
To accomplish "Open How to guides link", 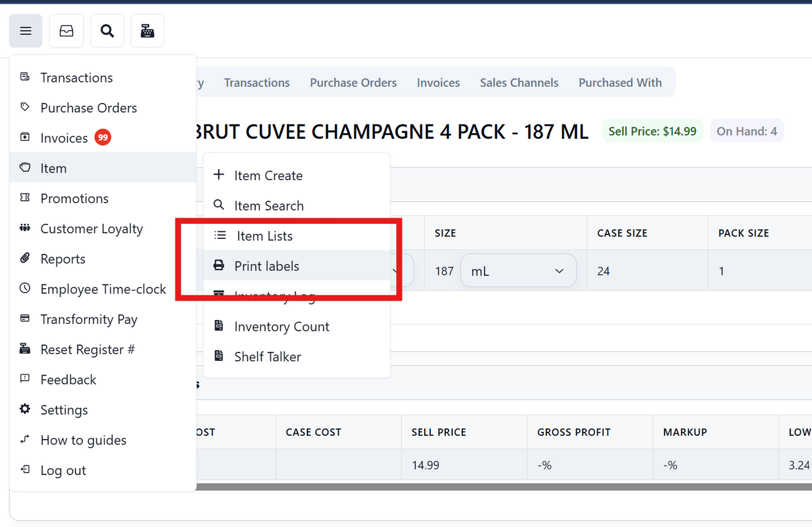I will click(83, 440).
